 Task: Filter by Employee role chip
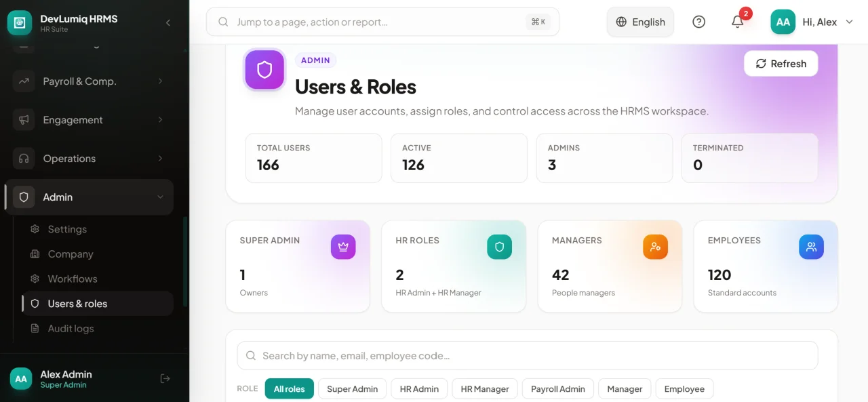(x=684, y=389)
